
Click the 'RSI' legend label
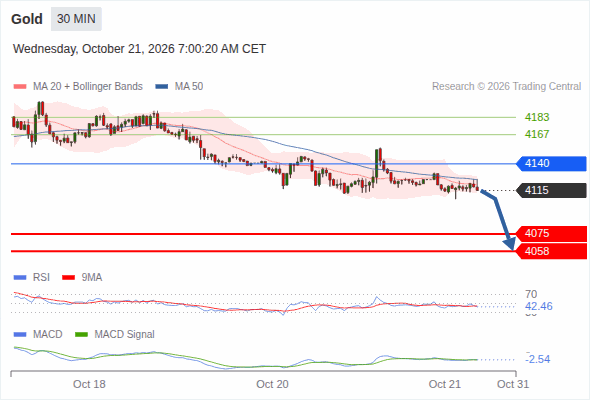(x=41, y=278)
